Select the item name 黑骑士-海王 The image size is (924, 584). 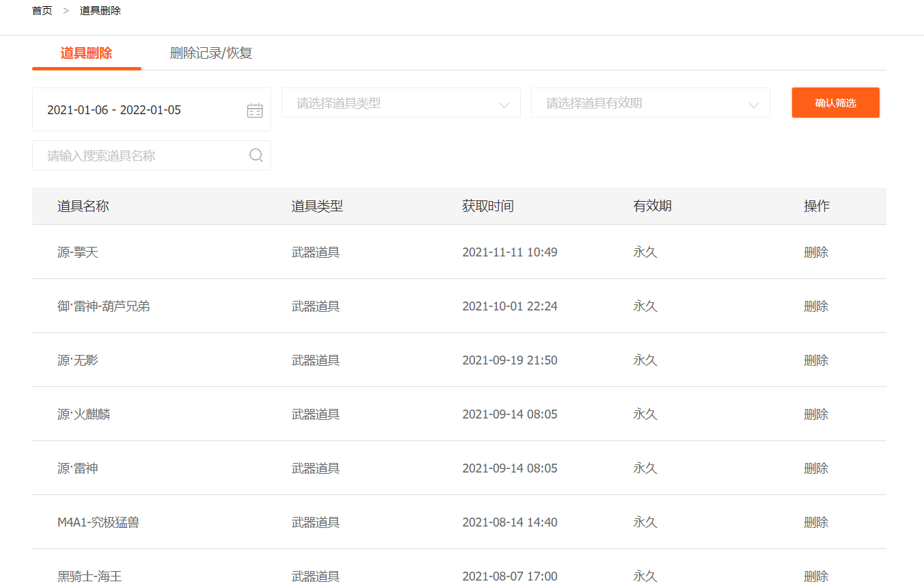click(x=90, y=576)
